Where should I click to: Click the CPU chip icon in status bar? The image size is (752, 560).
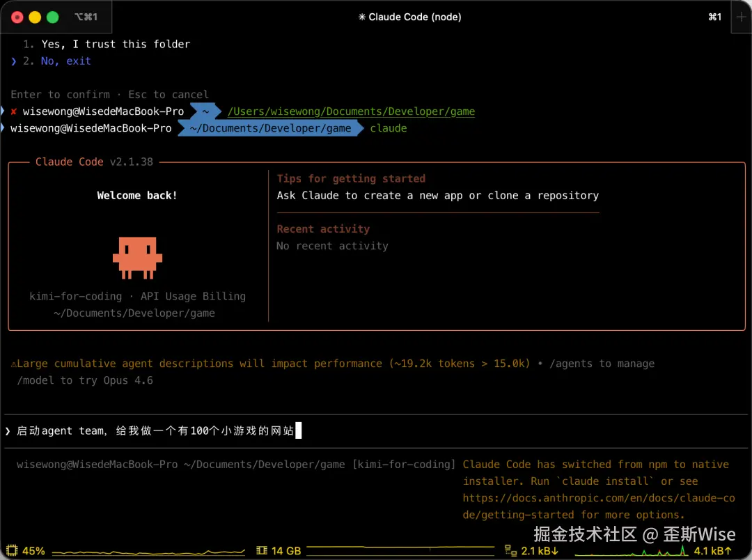tap(12, 550)
